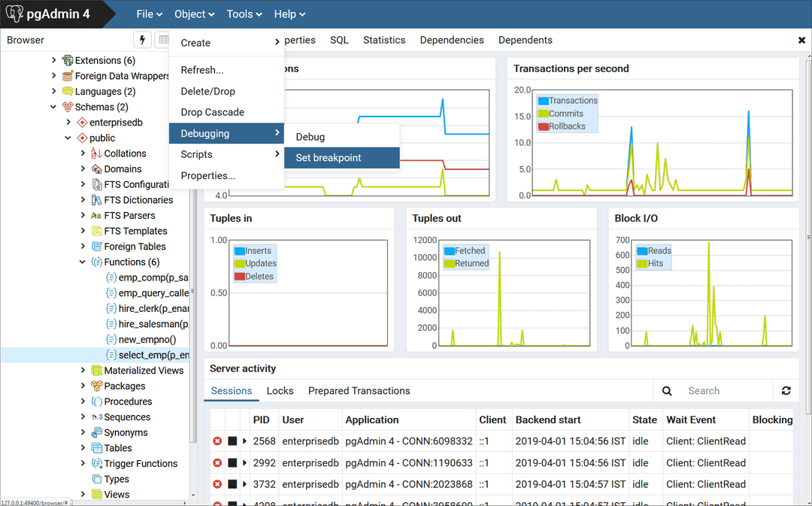Open the Prepared Transactions tab

359,391
